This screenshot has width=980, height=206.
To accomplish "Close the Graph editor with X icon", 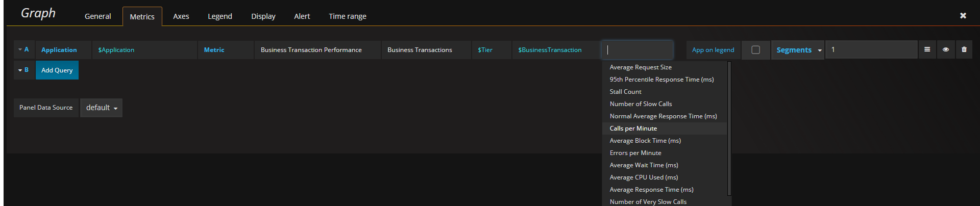I will (963, 16).
